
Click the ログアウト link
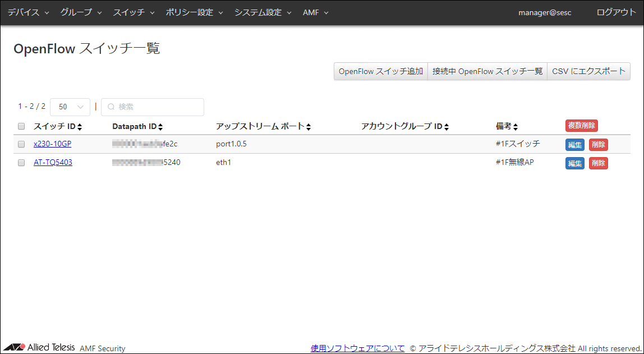tap(616, 12)
